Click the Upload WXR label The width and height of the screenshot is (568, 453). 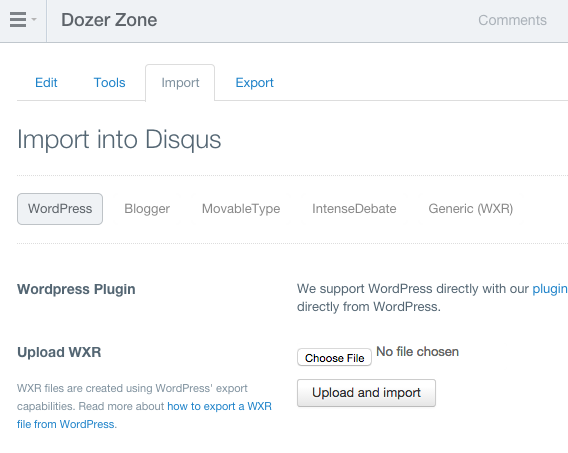(59, 352)
